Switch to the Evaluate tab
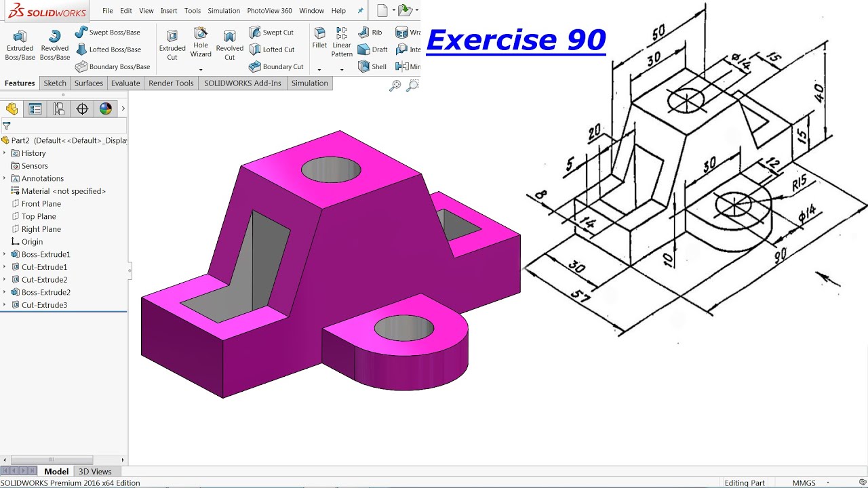 coord(125,83)
